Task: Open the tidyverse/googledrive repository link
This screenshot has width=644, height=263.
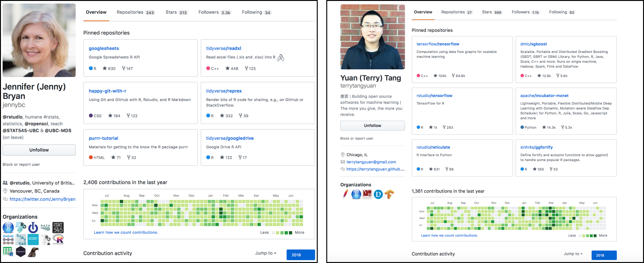Action: 230,138
